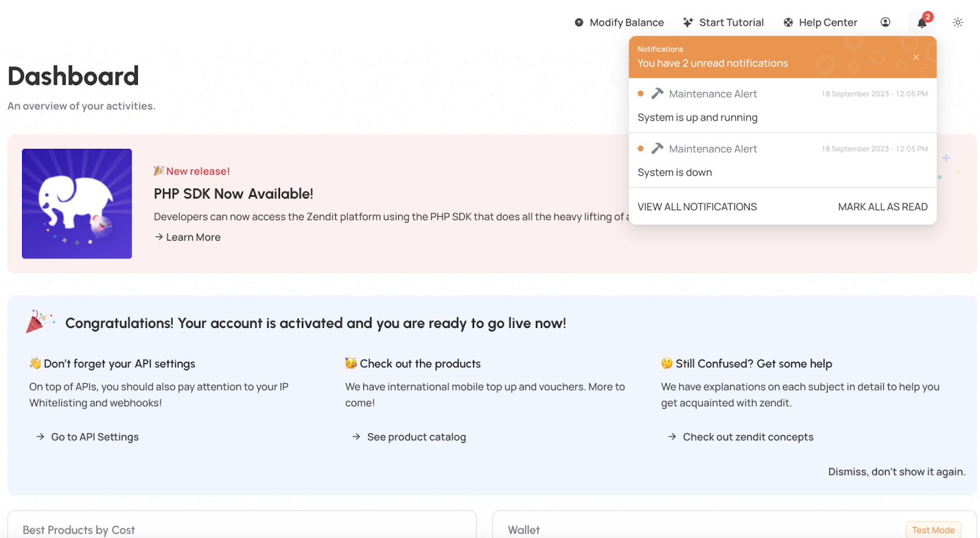Click 'Dismiss, don't show it again.'
The height and width of the screenshot is (538, 980).
(x=897, y=472)
